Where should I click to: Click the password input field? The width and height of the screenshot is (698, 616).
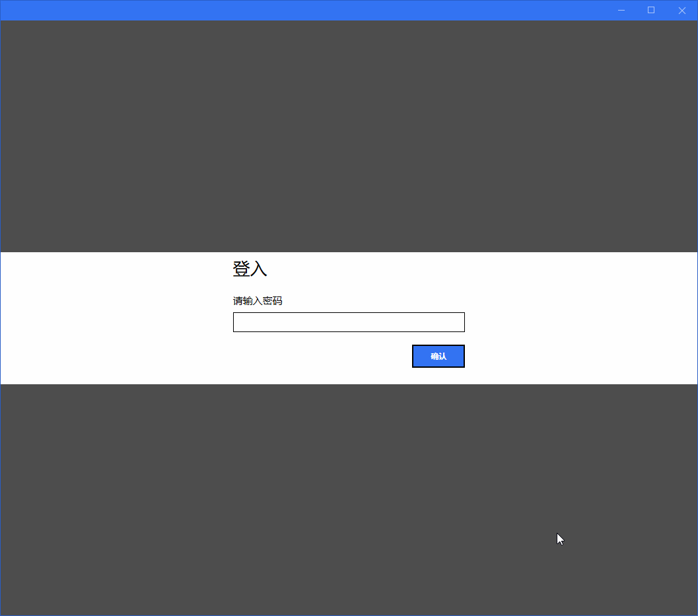tap(349, 322)
